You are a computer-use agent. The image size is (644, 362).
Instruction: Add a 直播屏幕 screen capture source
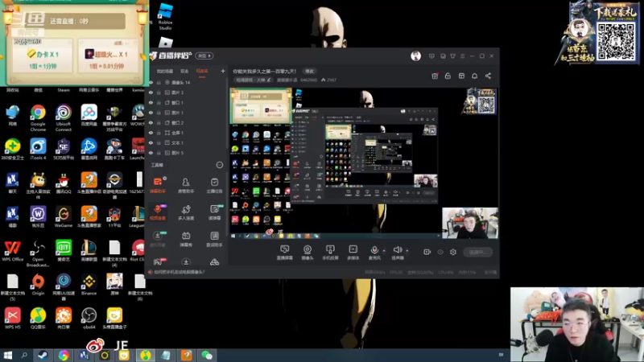(x=285, y=252)
